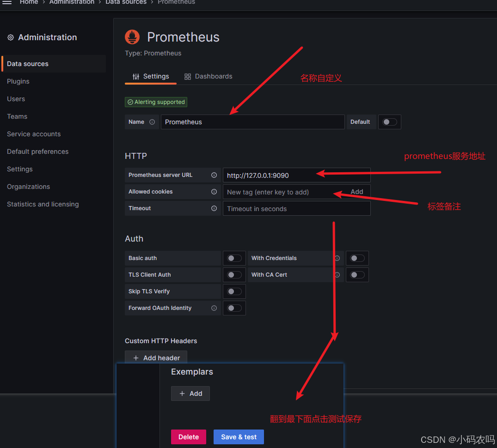Click the Prometheus server URL info icon
This screenshot has width=497, height=448.
tap(214, 175)
